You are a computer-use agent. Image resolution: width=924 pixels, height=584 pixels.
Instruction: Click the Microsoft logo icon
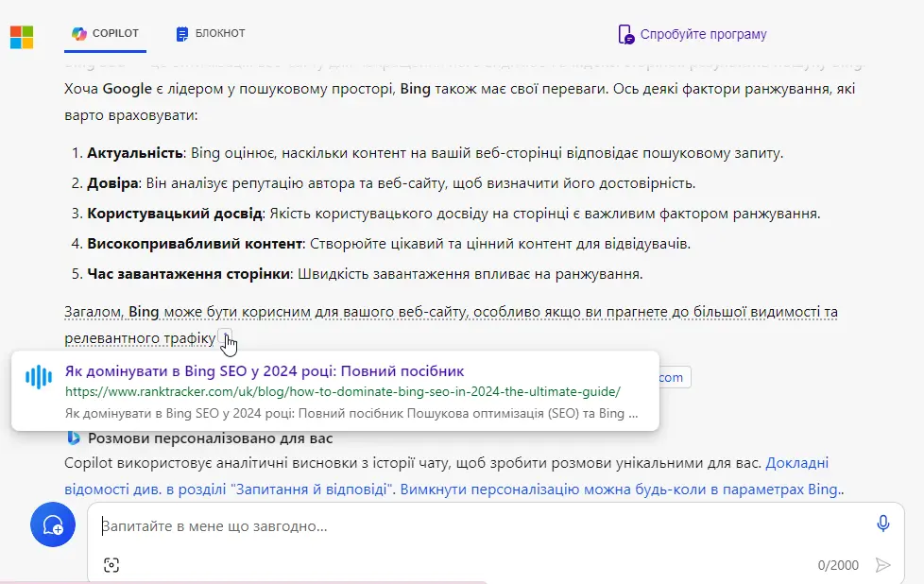tap(22, 37)
